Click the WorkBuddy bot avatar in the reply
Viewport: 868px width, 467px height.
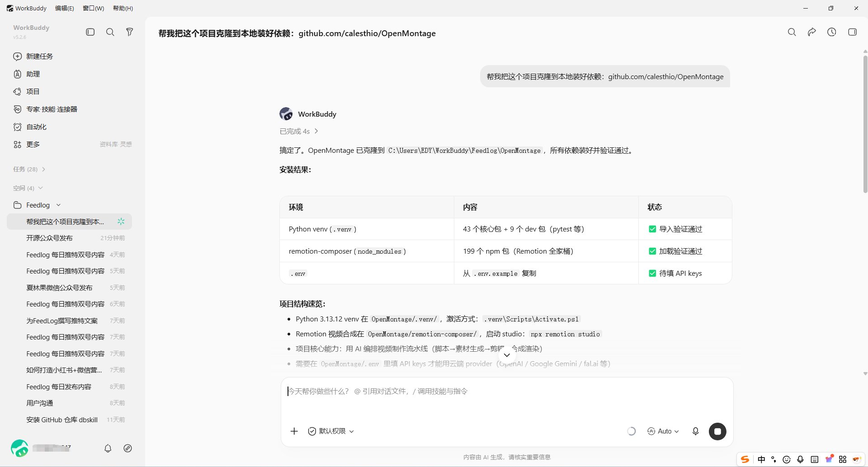click(x=286, y=114)
